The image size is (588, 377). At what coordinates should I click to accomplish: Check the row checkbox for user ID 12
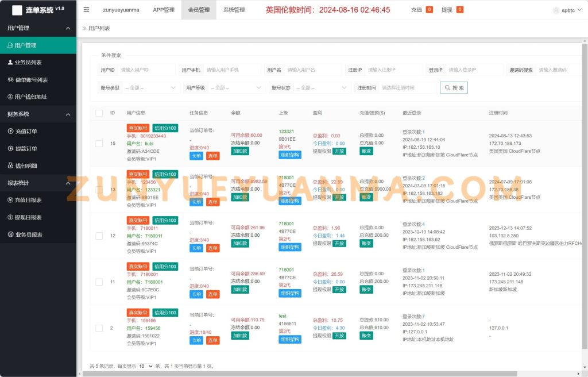(99, 236)
